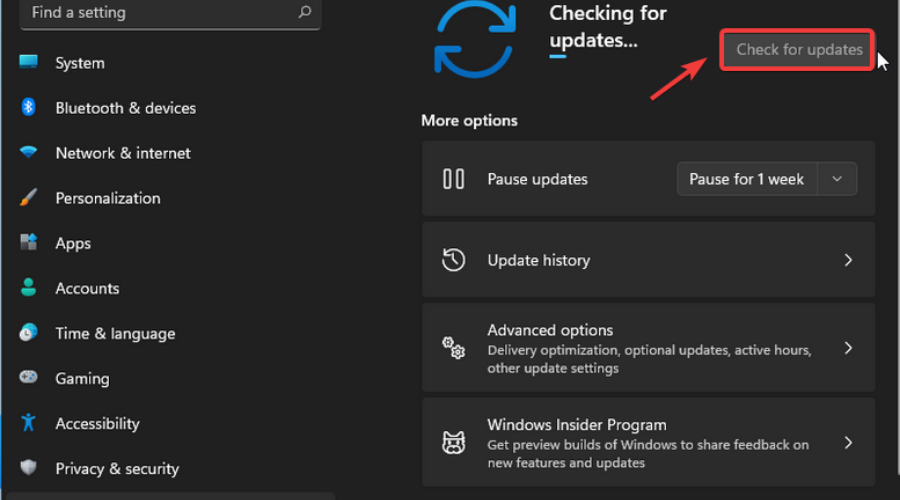The height and width of the screenshot is (500, 900).
Task: Open the Pause for 1 week dropdown arrow
Action: coord(837,179)
